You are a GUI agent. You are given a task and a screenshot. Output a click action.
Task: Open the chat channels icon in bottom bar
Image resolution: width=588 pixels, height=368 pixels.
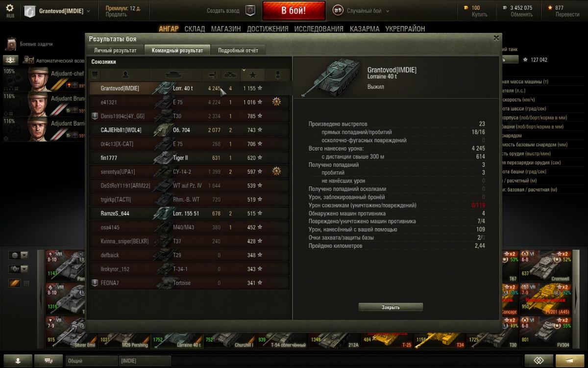coord(49,361)
